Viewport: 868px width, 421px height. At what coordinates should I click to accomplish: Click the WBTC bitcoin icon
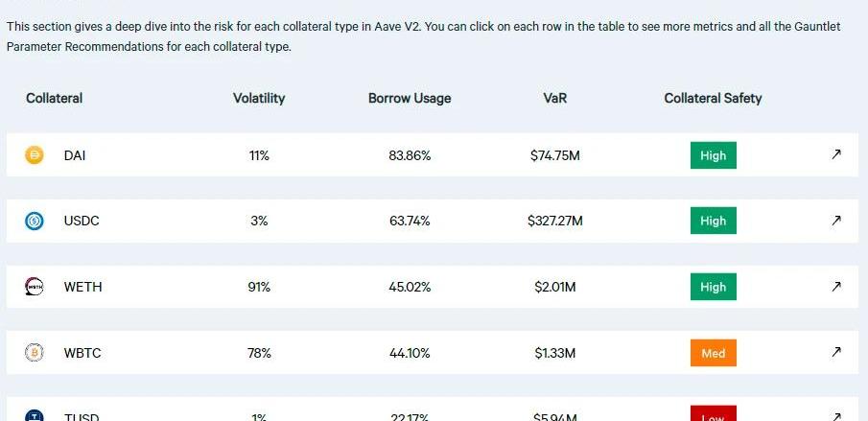(x=35, y=353)
